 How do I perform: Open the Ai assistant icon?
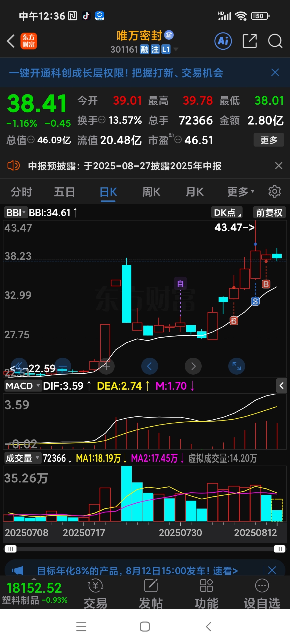pos(223,41)
